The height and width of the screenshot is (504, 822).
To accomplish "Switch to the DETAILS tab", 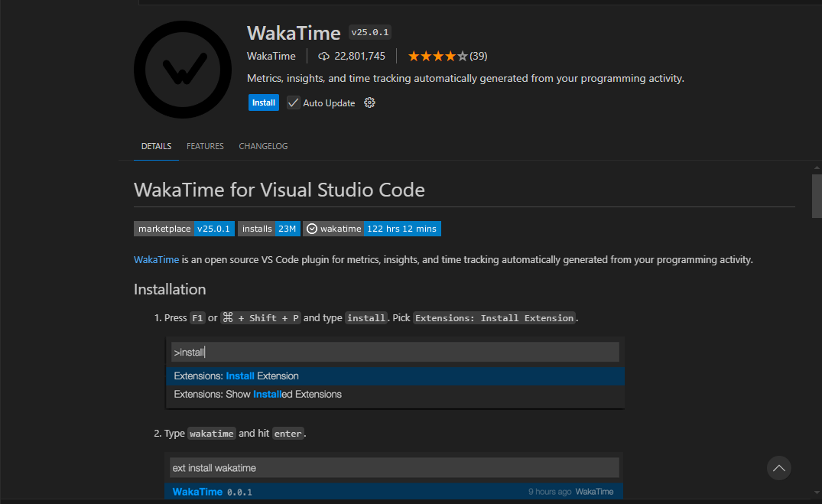I will 156,146.
